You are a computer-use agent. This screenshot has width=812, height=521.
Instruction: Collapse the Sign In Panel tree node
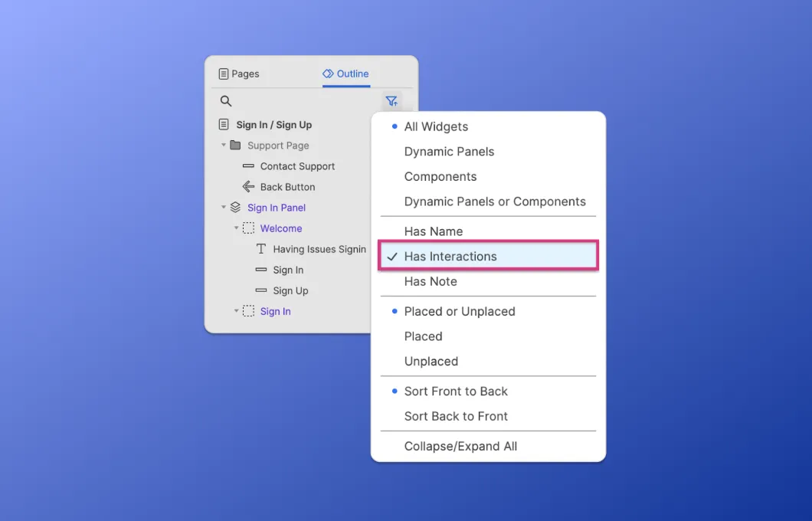click(x=224, y=208)
